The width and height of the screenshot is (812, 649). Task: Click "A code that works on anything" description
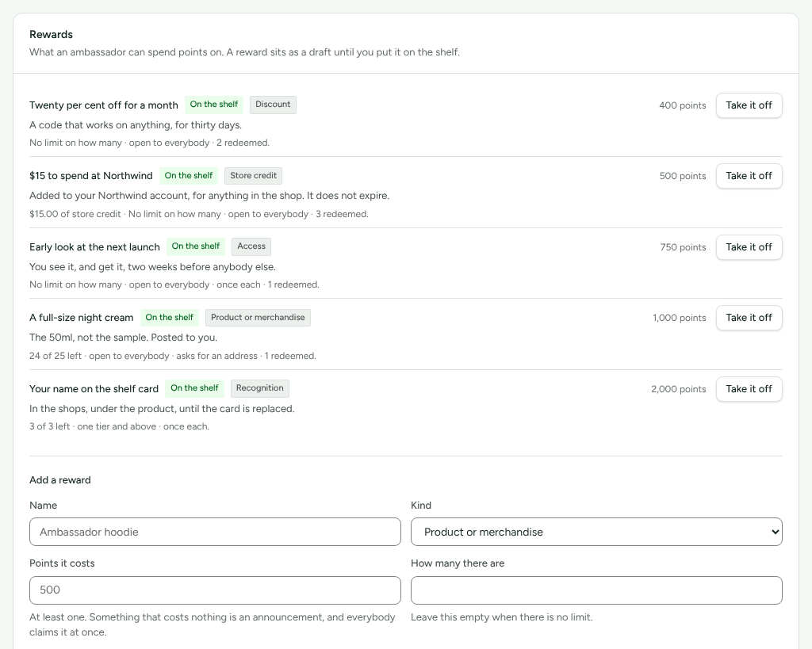click(136, 125)
